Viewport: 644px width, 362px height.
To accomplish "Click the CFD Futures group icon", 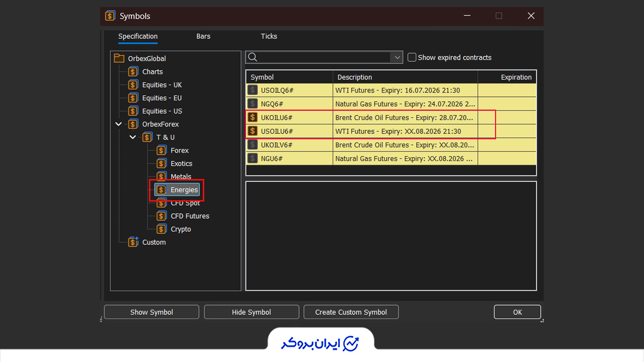I will tap(161, 216).
